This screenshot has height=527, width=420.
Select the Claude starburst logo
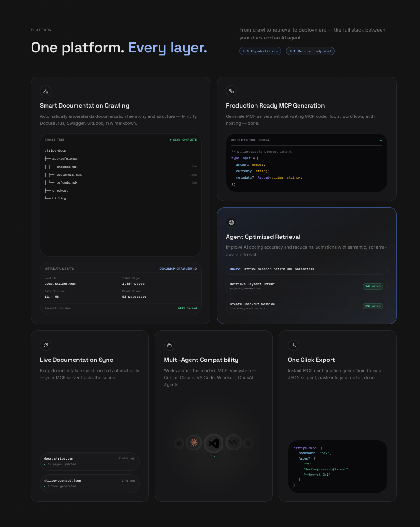[194, 443]
